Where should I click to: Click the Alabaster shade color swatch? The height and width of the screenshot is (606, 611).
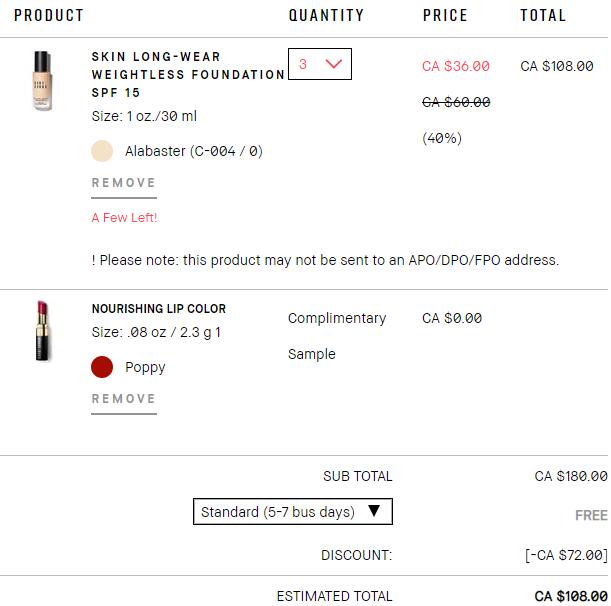pos(102,151)
